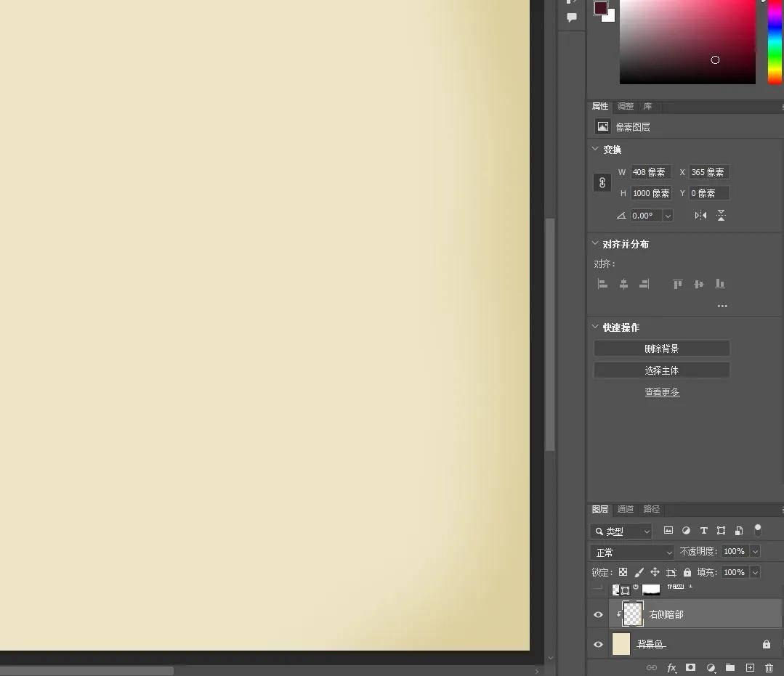The width and height of the screenshot is (784, 676).
Task: Click the add layer style fx icon
Action: coord(671,667)
